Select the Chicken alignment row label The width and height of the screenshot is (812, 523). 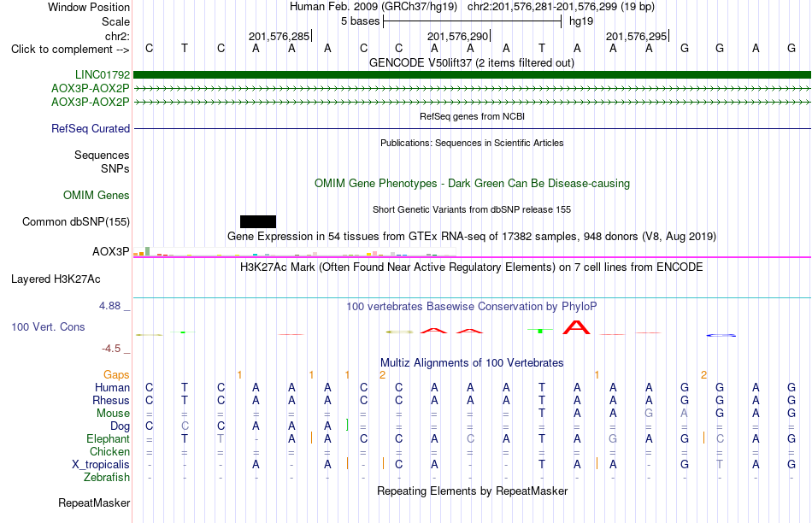point(109,451)
